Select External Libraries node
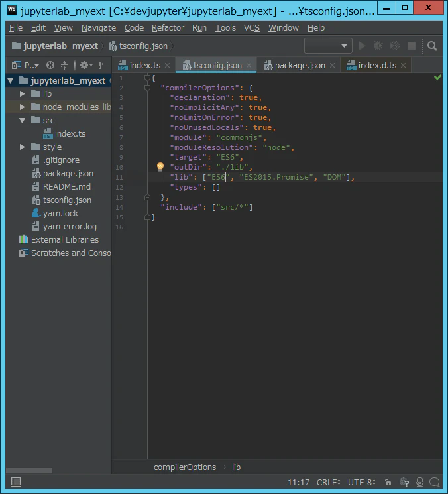The width and height of the screenshot is (448, 494). (x=58, y=239)
